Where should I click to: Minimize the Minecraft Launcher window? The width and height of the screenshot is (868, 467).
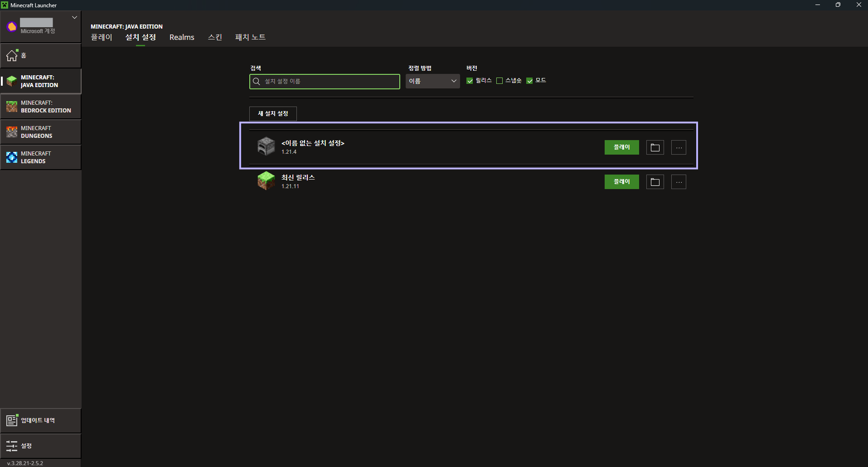818,5
